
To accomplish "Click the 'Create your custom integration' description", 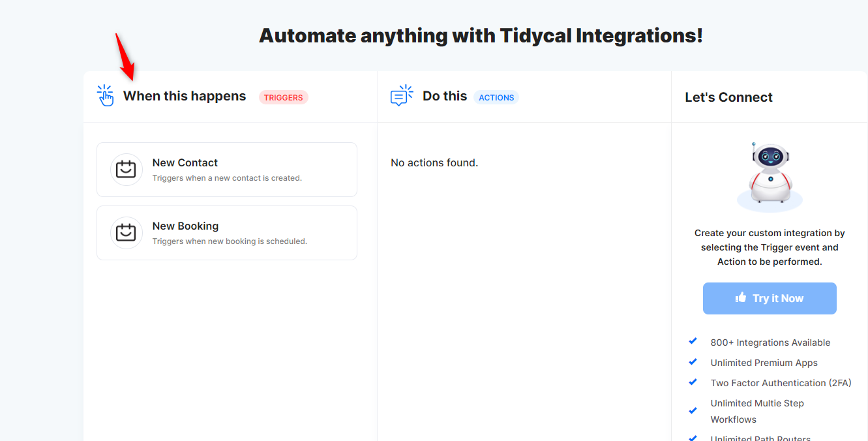I will click(770, 247).
